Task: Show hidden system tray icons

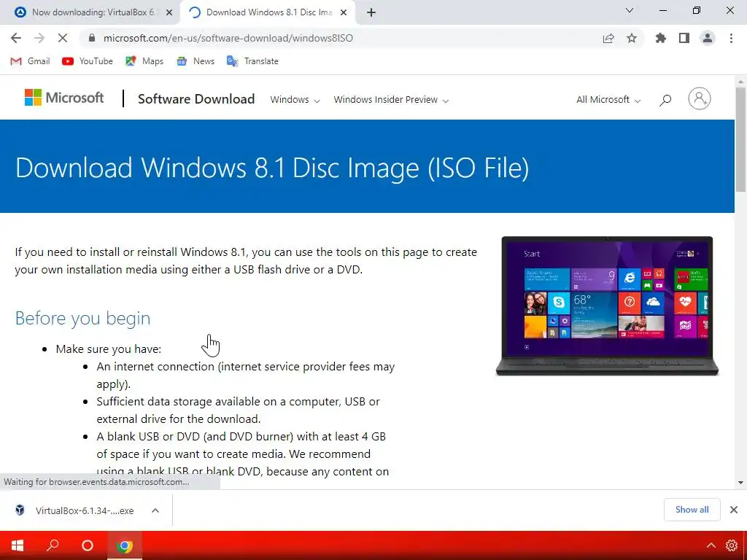Action: click(711, 545)
